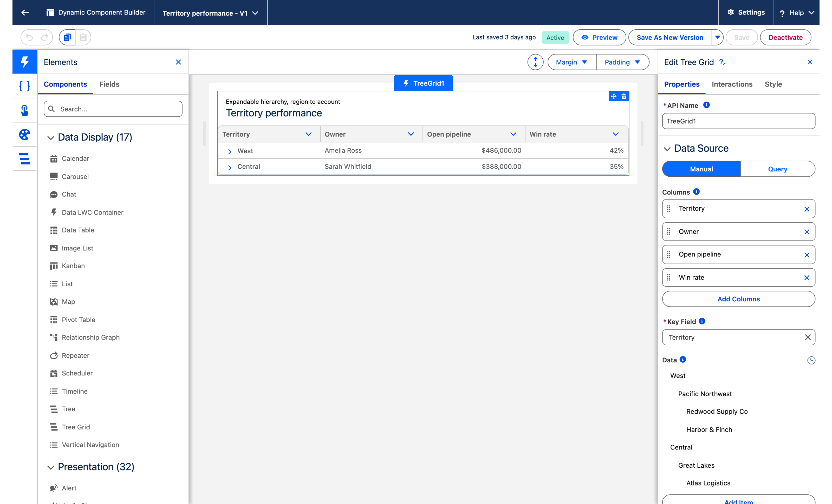
Task: Select Query data source
Action: [777, 169]
